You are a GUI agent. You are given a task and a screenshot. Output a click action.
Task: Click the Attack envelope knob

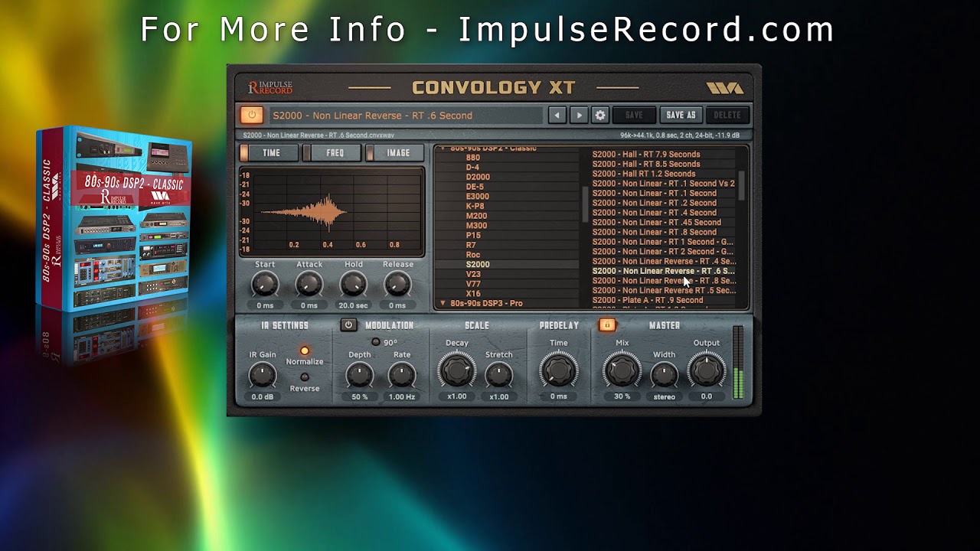point(309,285)
